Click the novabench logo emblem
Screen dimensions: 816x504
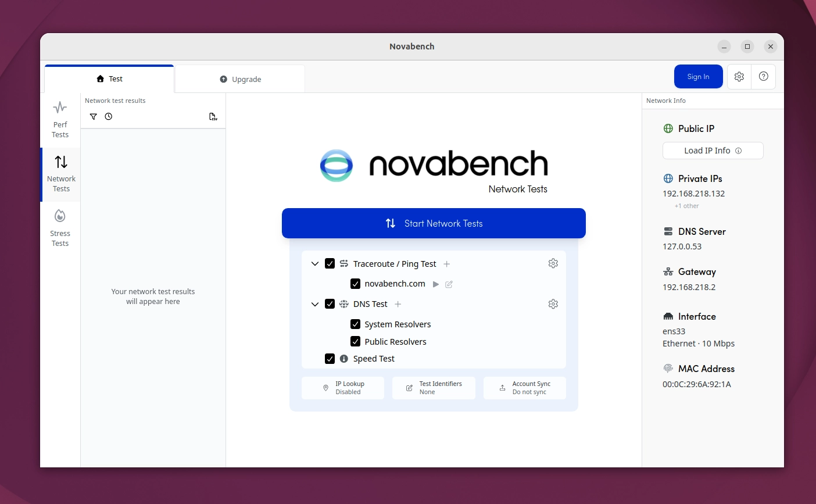[337, 166]
